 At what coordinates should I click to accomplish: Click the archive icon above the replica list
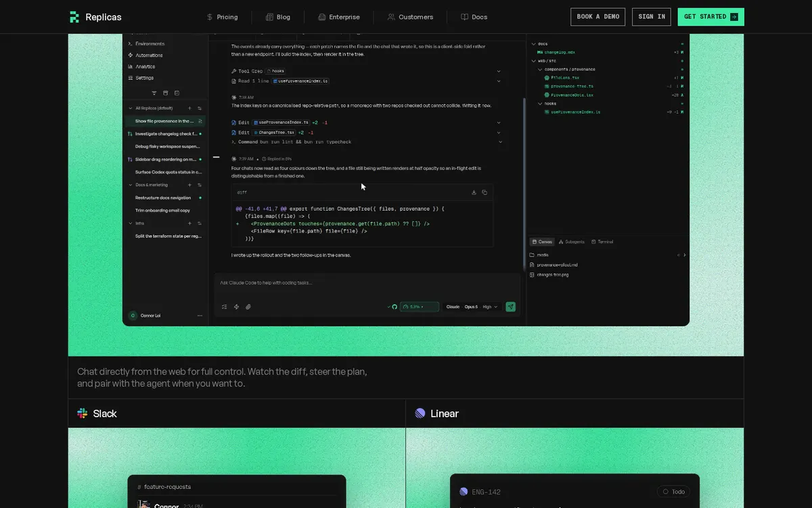pos(166,93)
